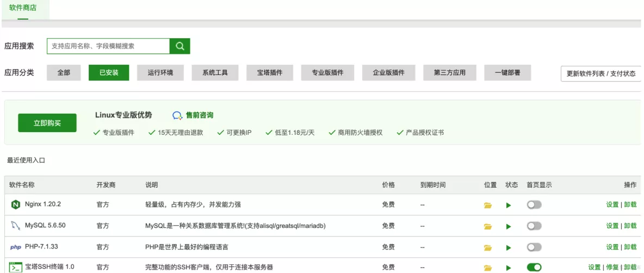The image size is (644, 273).
Task: Click the MySQL dolphin logo icon
Action: pyautogui.click(x=16, y=225)
